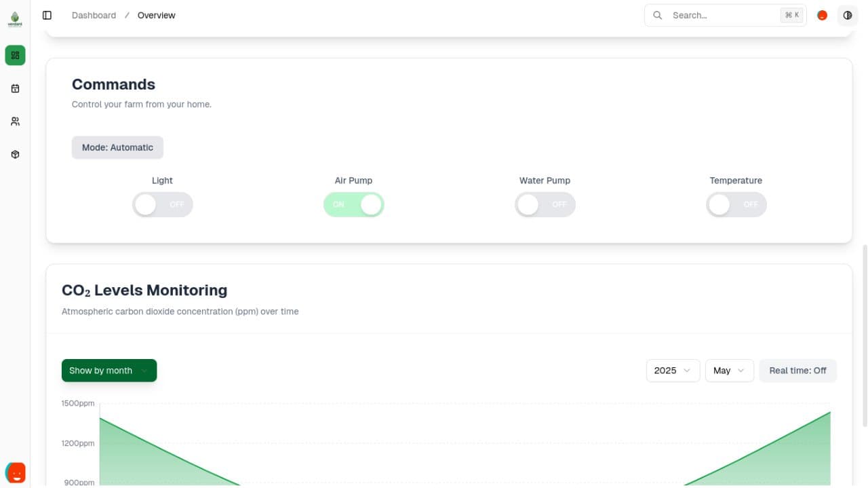Open the calendar icon in sidebar
This screenshot has width=868, height=488.
(15, 88)
